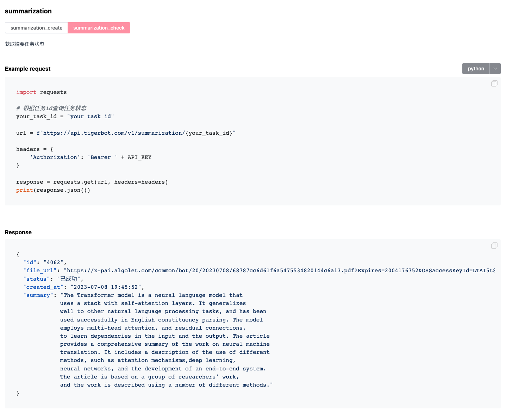The width and height of the screenshot is (506, 420).
Task: Click the copy icon on the Response block
Action: tap(494, 245)
